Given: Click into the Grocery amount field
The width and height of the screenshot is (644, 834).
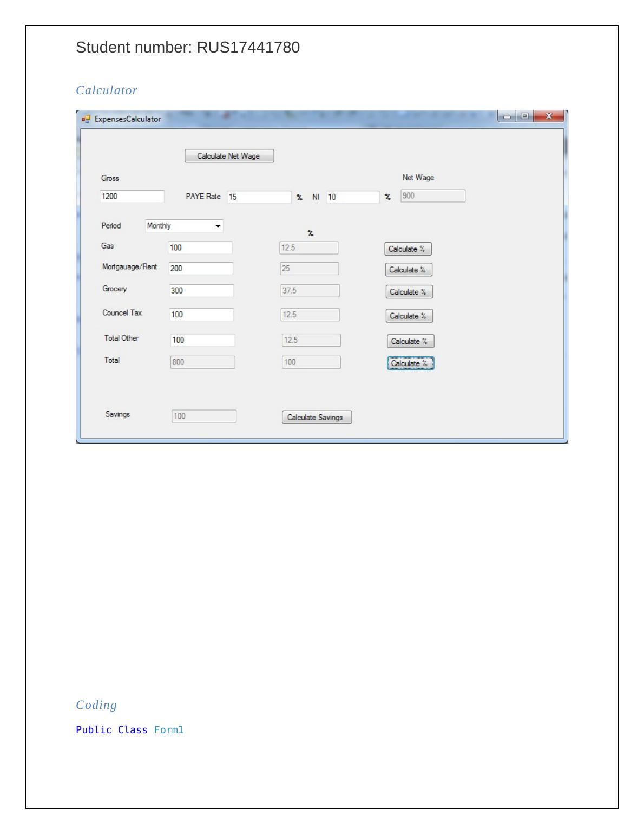Looking at the screenshot, I should tap(201, 291).
